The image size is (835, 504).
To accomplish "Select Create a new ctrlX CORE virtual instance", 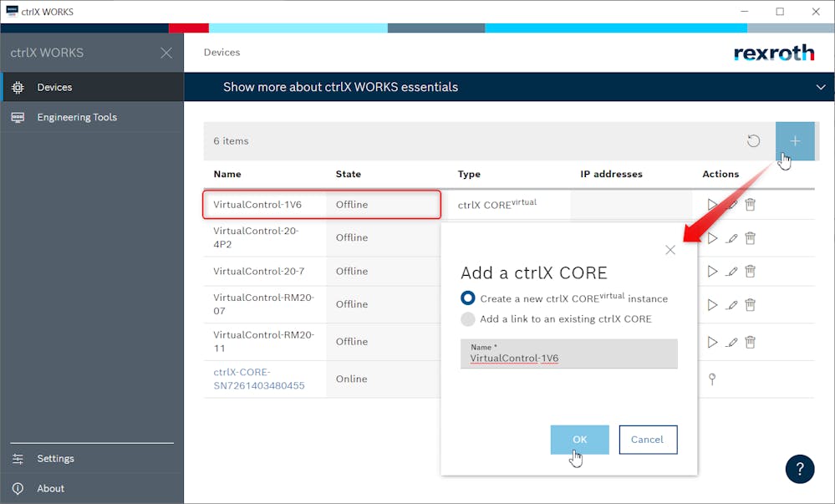I will [467, 298].
